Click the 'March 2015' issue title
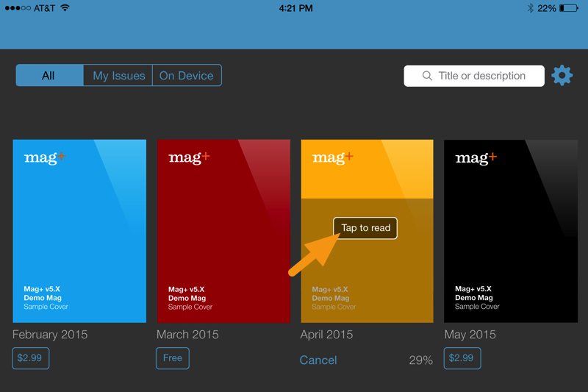The image size is (588, 392). 187,335
